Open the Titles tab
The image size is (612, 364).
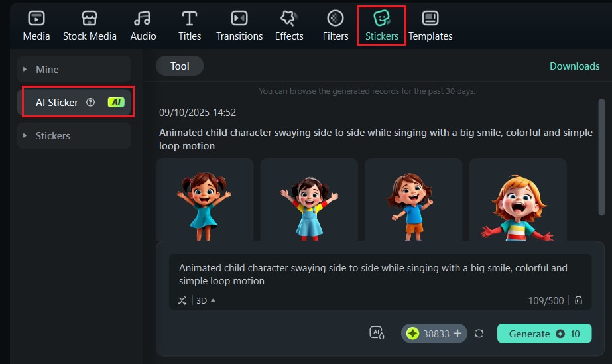(x=189, y=26)
